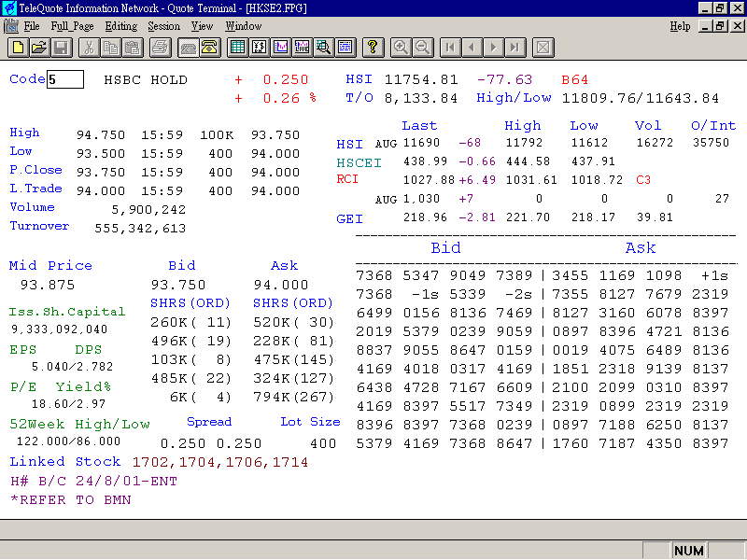The width and height of the screenshot is (747, 560).
Task: Click the issued share capital 9,333,092,040
Action: (60, 329)
